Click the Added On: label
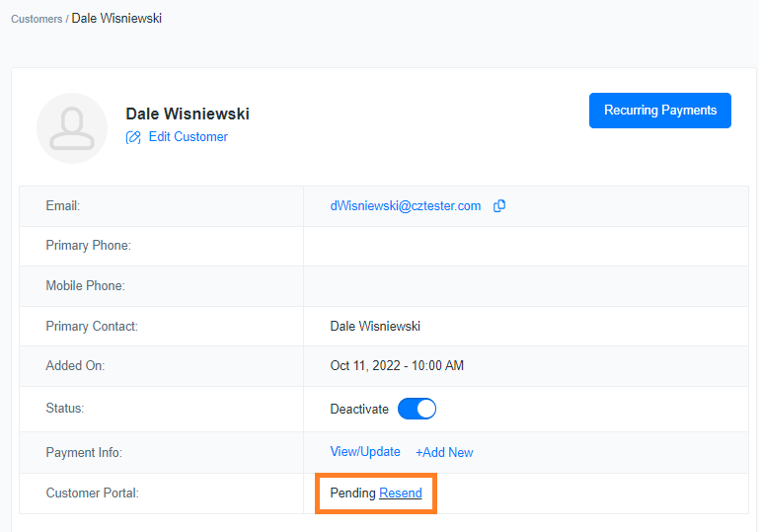 tap(75, 365)
